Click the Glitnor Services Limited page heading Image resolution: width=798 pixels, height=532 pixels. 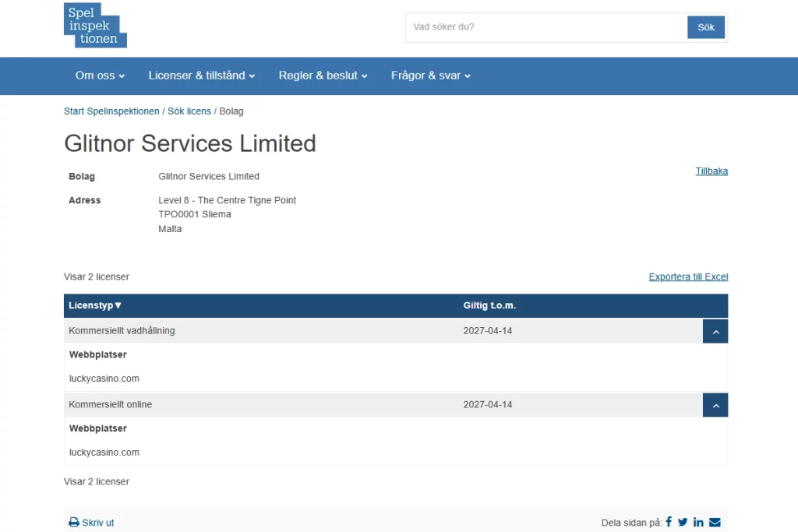(190, 143)
